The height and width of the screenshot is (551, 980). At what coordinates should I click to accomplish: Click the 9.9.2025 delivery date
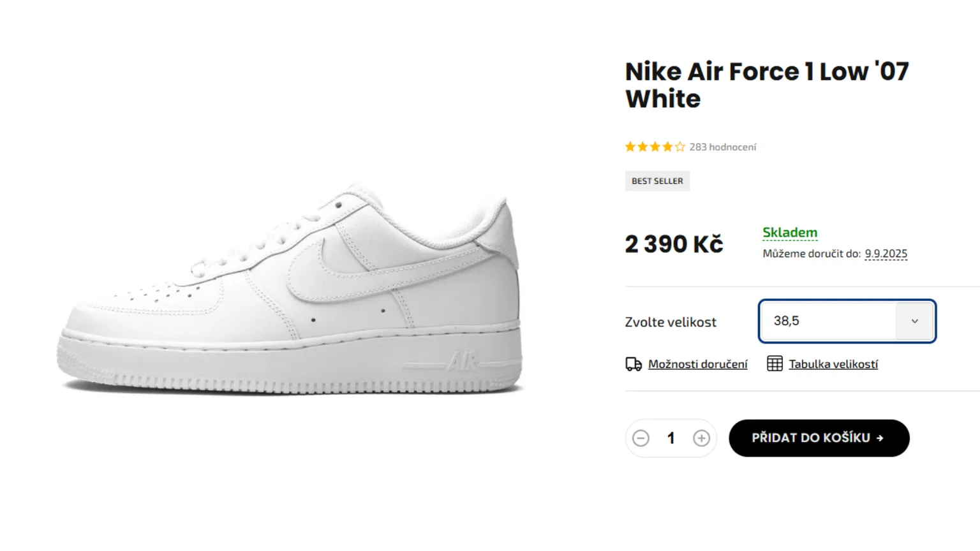[x=886, y=254]
